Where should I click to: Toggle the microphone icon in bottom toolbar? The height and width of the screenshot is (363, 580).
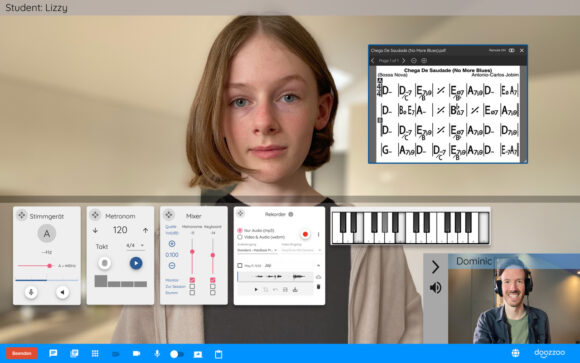pyautogui.click(x=157, y=354)
